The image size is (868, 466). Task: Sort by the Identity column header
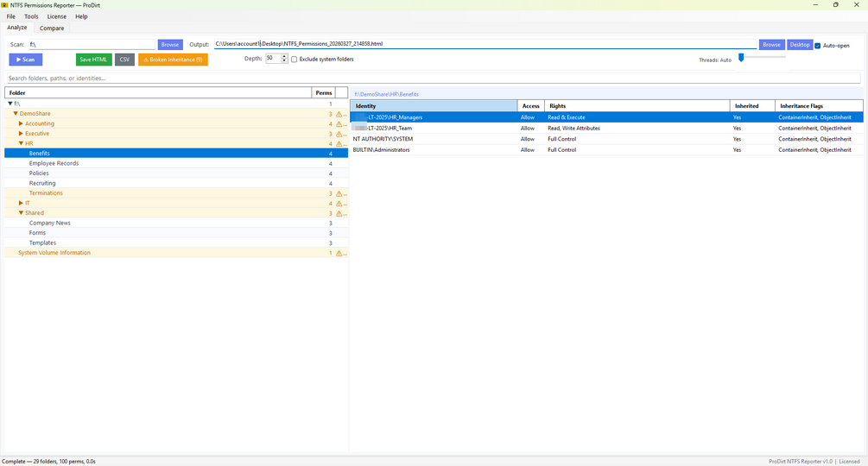[434, 105]
